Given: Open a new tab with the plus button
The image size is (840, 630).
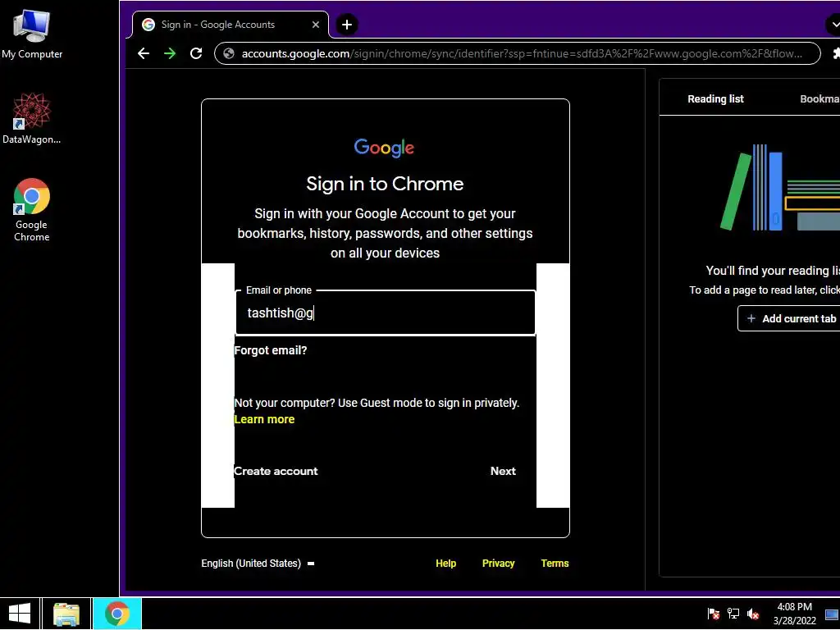Looking at the screenshot, I should 347,25.
